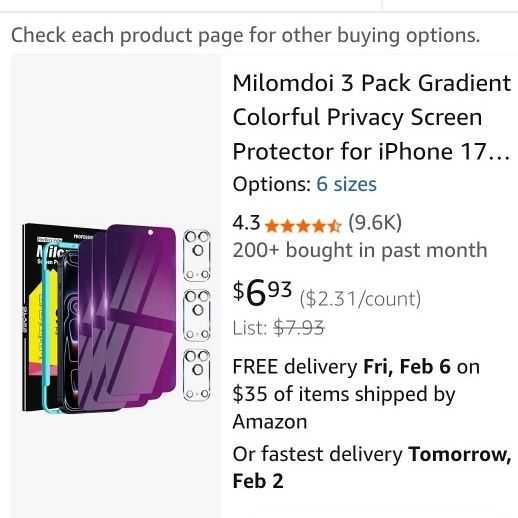
Task: Click the teal alignment frame in photo
Action: [x=50, y=328]
